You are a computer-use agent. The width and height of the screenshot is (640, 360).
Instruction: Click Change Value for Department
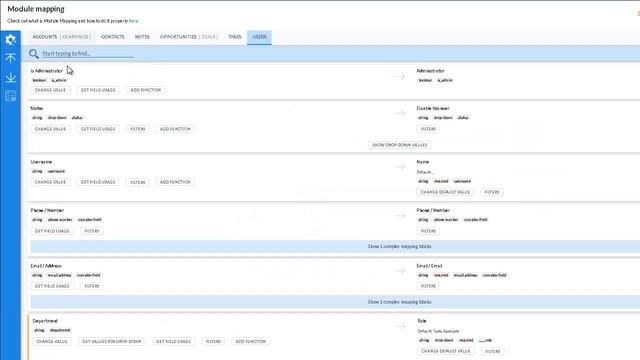tap(52, 341)
